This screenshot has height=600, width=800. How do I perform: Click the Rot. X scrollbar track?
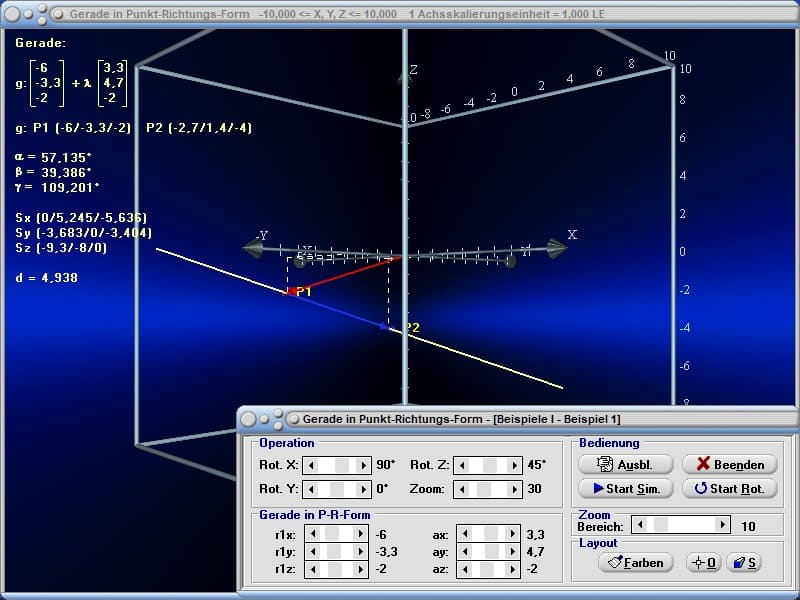point(337,465)
